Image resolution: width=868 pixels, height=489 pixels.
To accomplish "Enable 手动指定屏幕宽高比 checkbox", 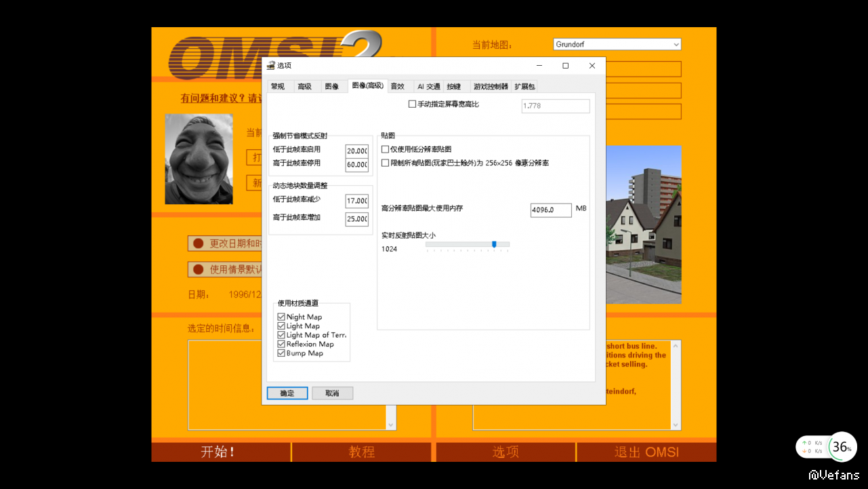I will [412, 104].
